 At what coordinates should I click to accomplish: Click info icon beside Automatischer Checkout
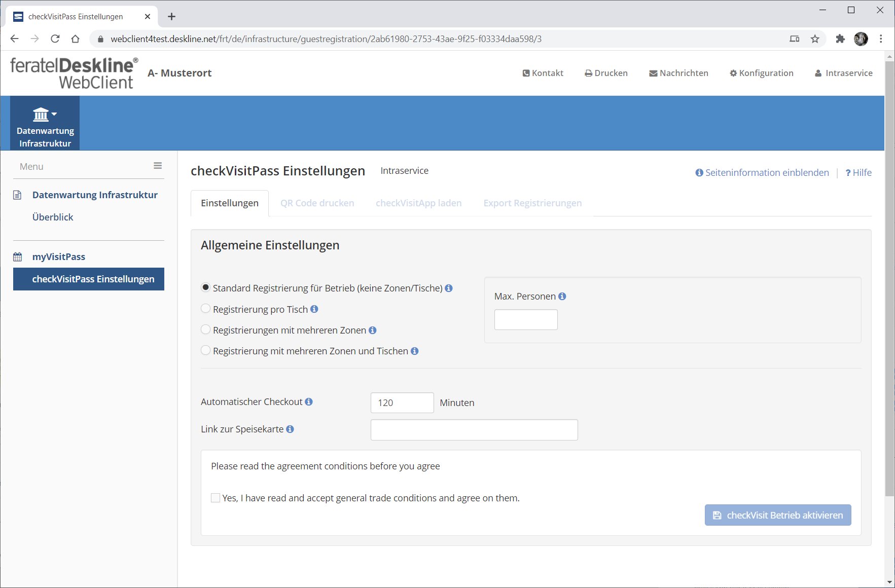(309, 402)
